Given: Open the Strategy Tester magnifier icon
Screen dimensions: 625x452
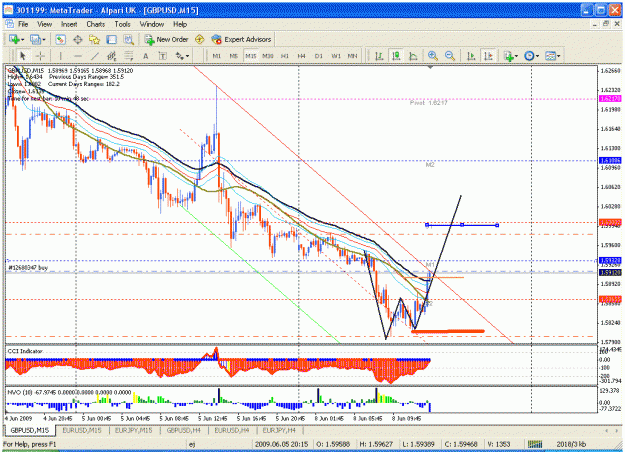Looking at the screenshot, I should coord(128,39).
